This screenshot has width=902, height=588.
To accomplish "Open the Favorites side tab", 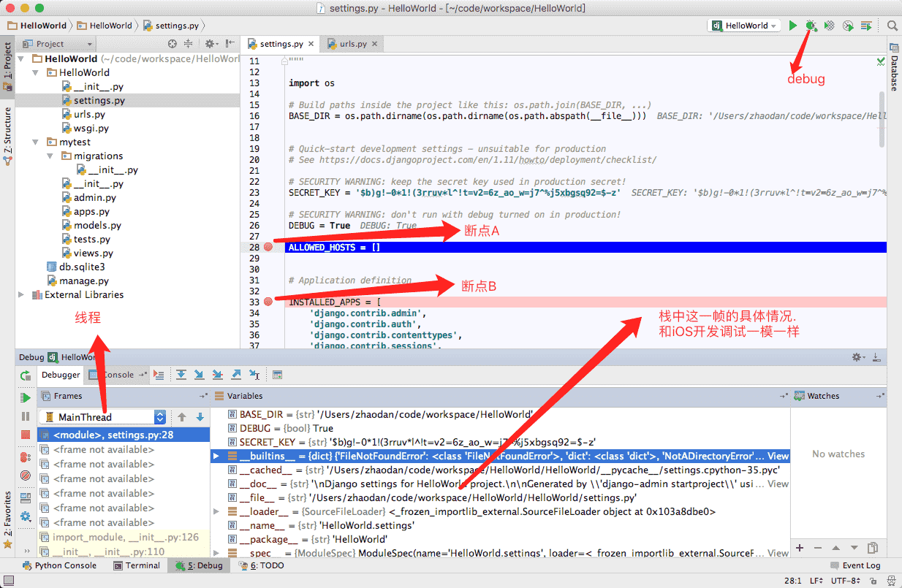I will [7, 519].
